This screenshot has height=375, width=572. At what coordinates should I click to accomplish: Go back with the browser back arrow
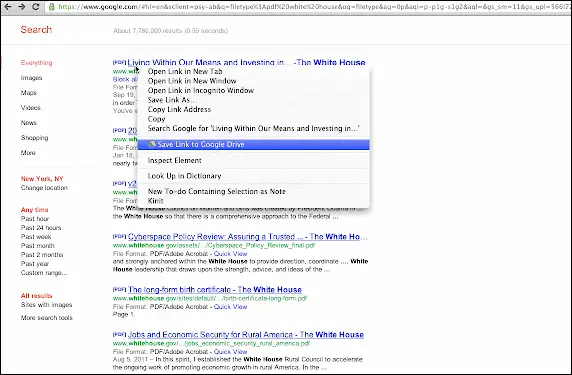pyautogui.click(x=7, y=7)
